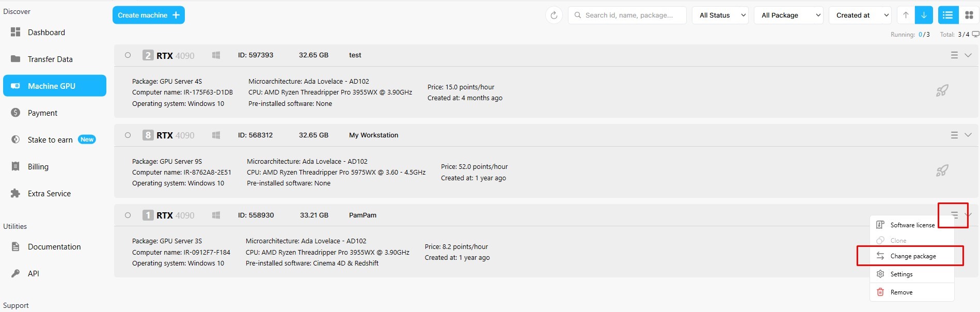This screenshot has width=980, height=312.
Task: Choose Change package from context menu
Action: (912, 256)
